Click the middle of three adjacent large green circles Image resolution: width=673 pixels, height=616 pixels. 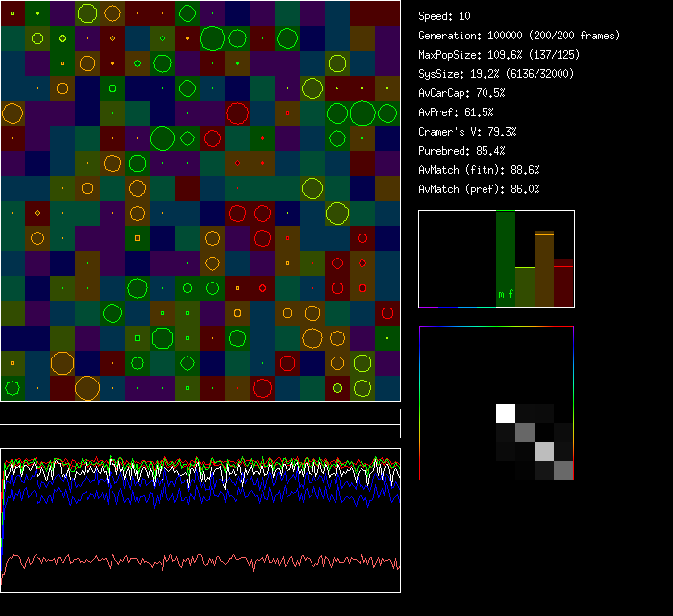tap(361, 113)
